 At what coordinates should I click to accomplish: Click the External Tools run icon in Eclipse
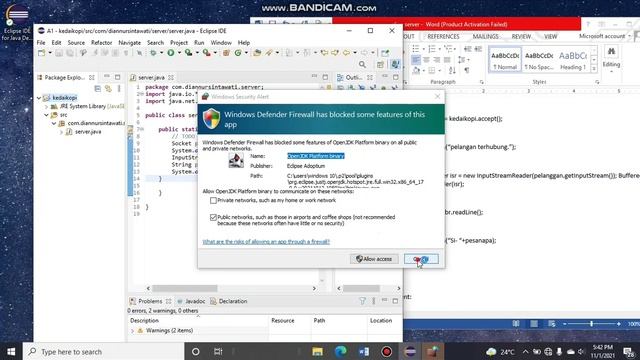tap(207, 53)
